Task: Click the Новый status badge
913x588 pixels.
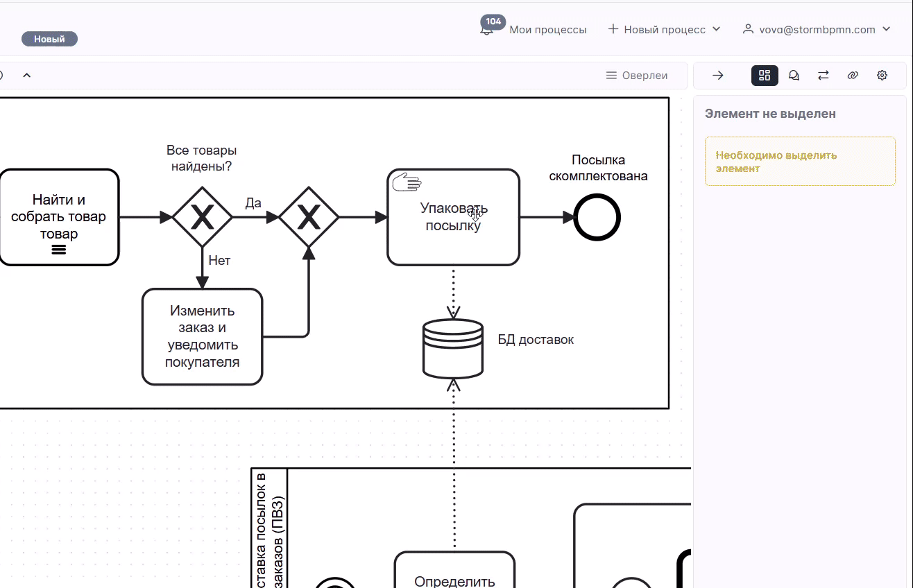Action: 49,39
